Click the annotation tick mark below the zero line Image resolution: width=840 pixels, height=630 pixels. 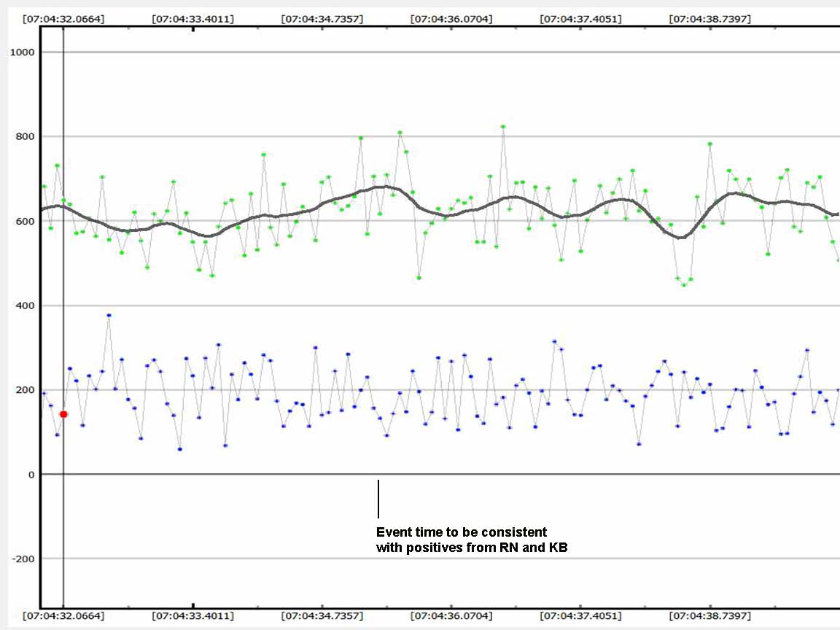click(378, 499)
